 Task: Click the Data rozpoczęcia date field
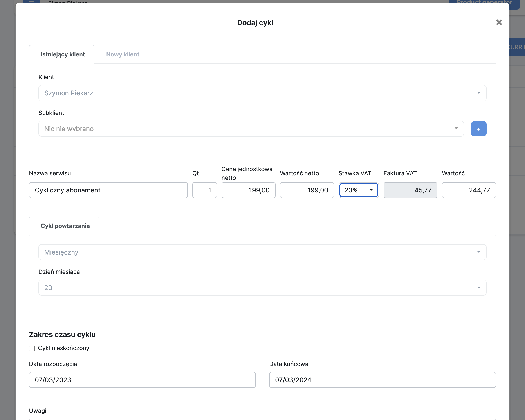click(x=142, y=380)
